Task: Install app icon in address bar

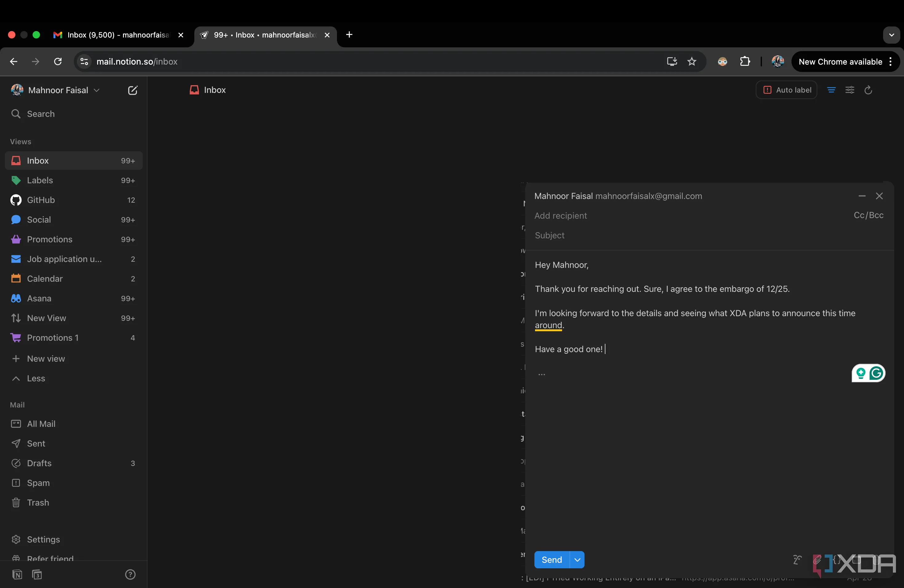Action: click(672, 62)
